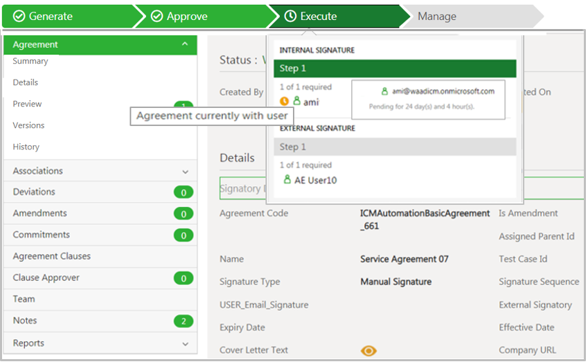The width and height of the screenshot is (588, 364).
Task: Click the clock icon on Execute stage
Action: (x=290, y=16)
